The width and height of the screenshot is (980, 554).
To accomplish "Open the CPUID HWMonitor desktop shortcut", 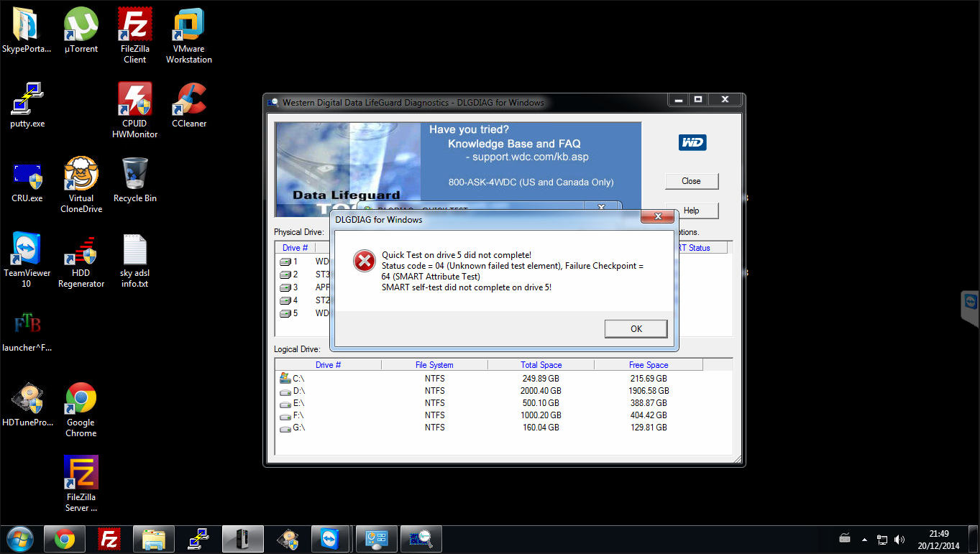I will pyautogui.click(x=135, y=110).
